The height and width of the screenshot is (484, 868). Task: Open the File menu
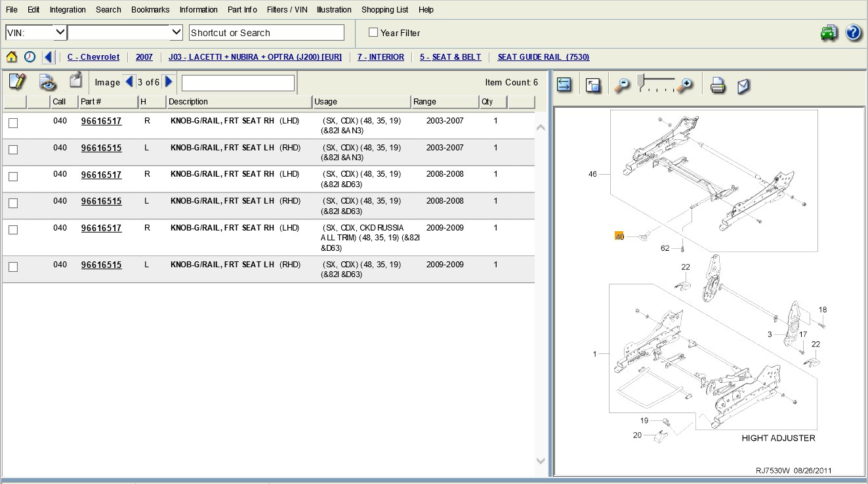click(x=12, y=10)
